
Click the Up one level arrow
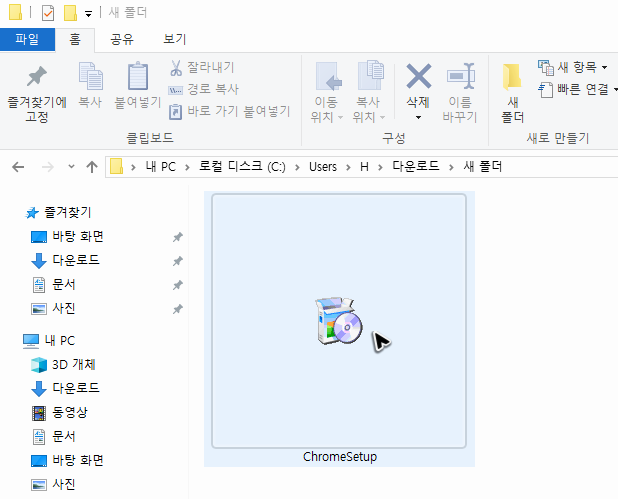point(92,167)
